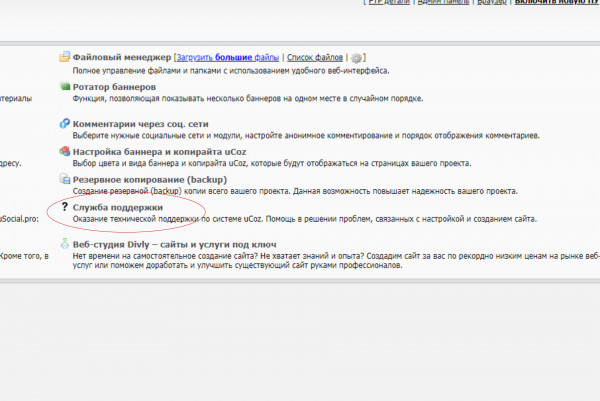Click the green Ротатор баннеров icon
Viewport: 600px width, 401px height.
65,86
